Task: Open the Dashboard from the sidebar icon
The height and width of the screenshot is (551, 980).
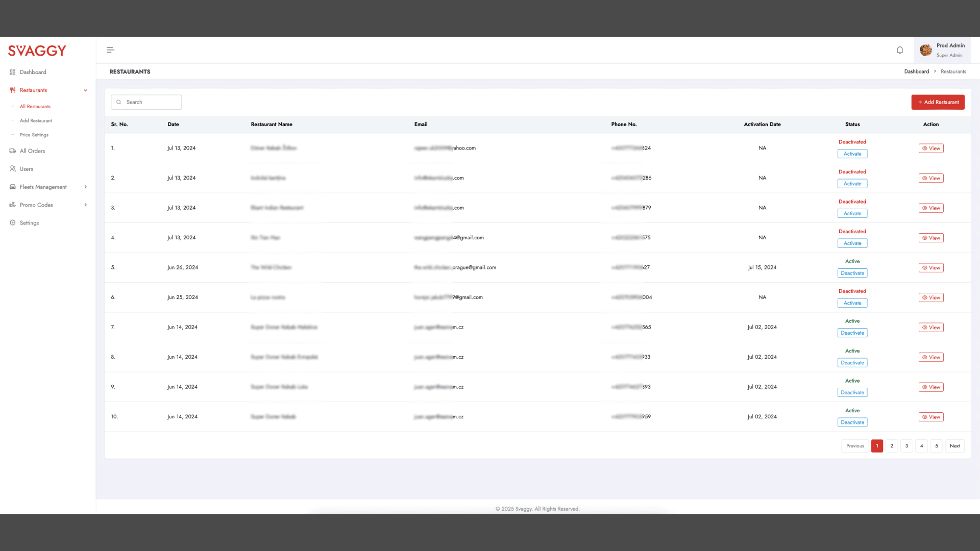Action: [x=12, y=72]
